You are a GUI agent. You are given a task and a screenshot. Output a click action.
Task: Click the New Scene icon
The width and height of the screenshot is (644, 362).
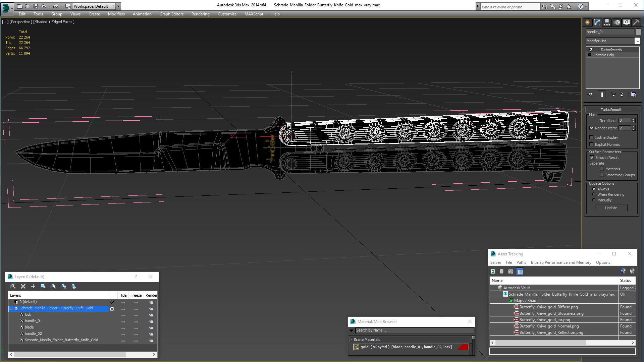(x=20, y=6)
